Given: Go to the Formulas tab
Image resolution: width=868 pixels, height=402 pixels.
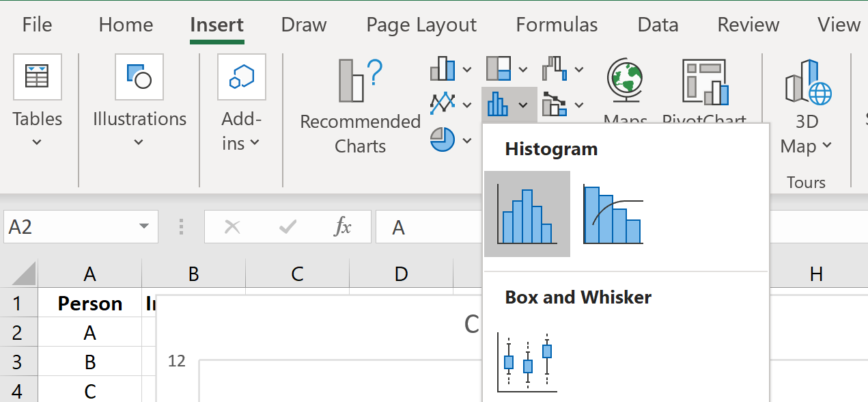Looking at the screenshot, I should (x=557, y=25).
